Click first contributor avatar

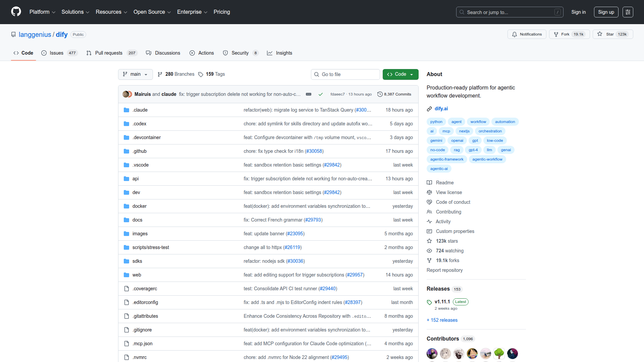(x=432, y=353)
